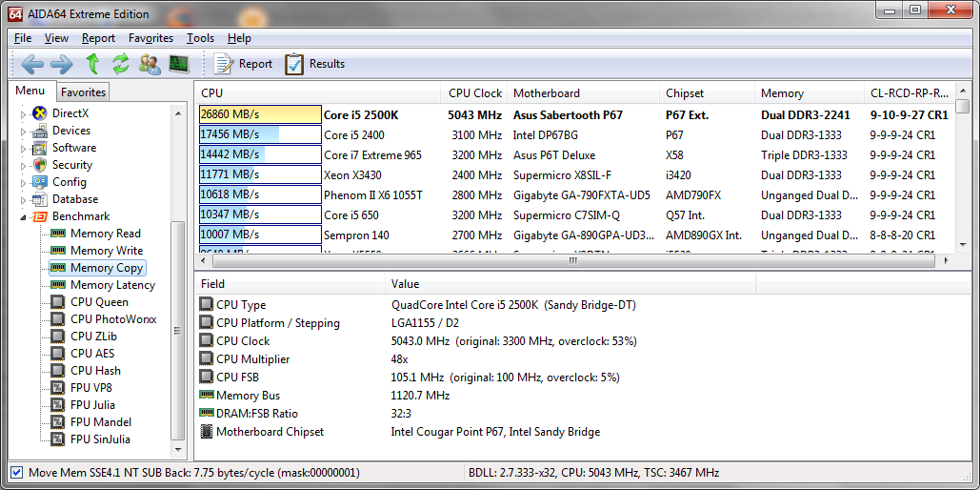This screenshot has height=490, width=980.
Task: Click the Memory Write benchmark icon
Action: 58,251
